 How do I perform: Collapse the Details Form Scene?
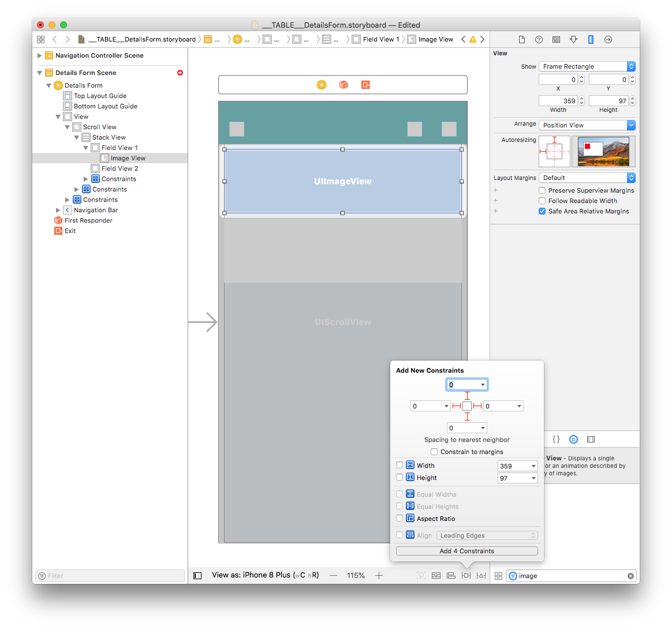39,73
